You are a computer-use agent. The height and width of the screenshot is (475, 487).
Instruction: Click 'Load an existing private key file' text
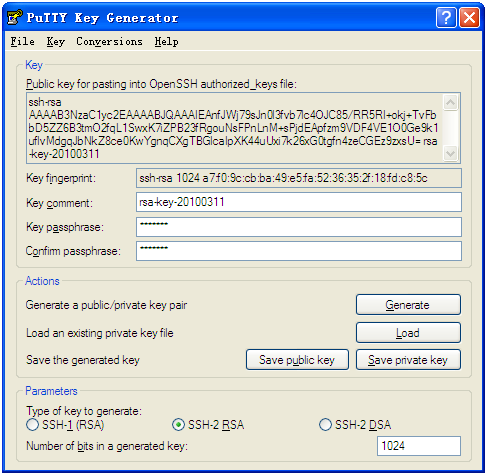[100, 333]
